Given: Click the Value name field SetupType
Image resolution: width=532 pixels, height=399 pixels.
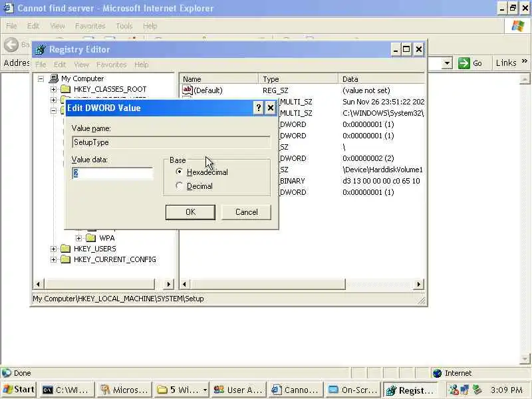Looking at the screenshot, I should (171, 142).
